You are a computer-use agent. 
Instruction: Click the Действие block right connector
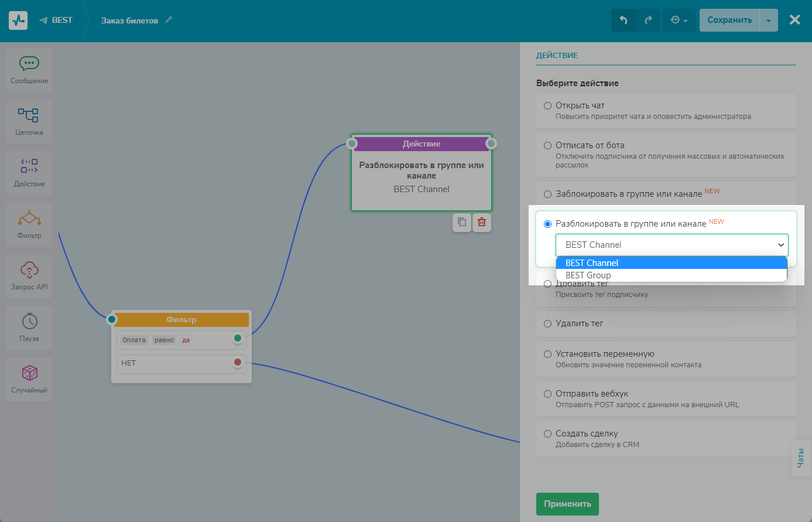coord(491,144)
